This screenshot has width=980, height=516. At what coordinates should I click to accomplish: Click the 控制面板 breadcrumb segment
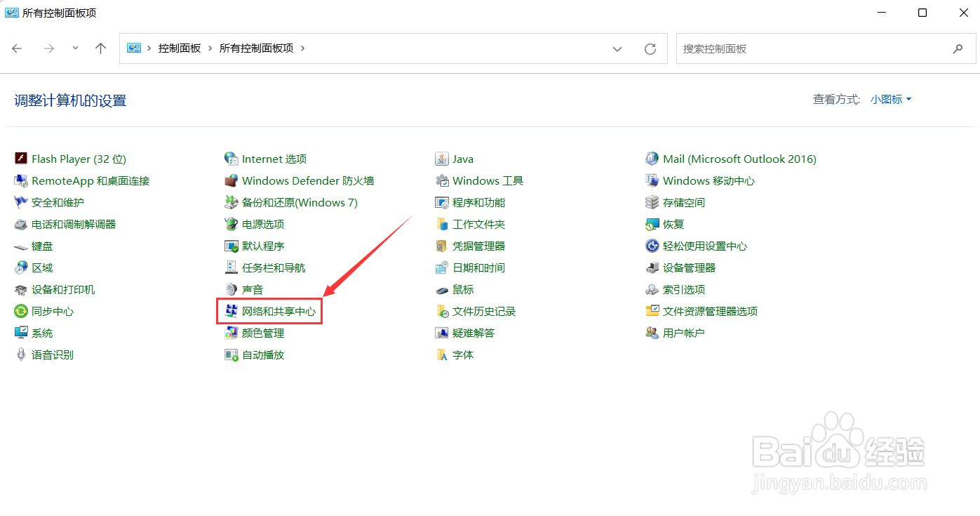click(x=180, y=48)
